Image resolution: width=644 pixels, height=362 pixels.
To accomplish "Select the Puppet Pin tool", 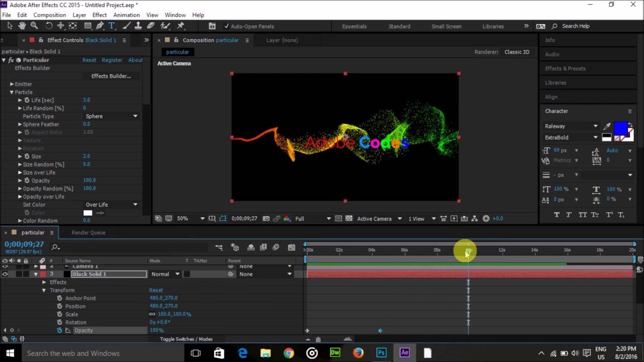I will tap(181, 26).
